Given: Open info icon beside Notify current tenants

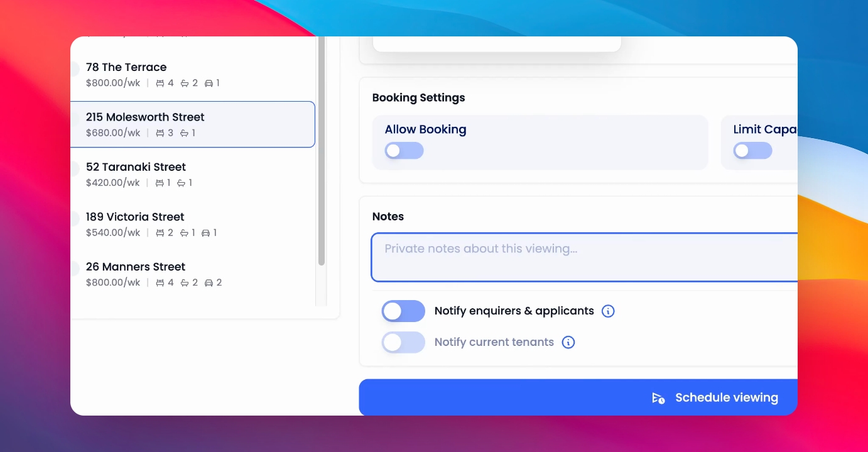Looking at the screenshot, I should tap(568, 342).
